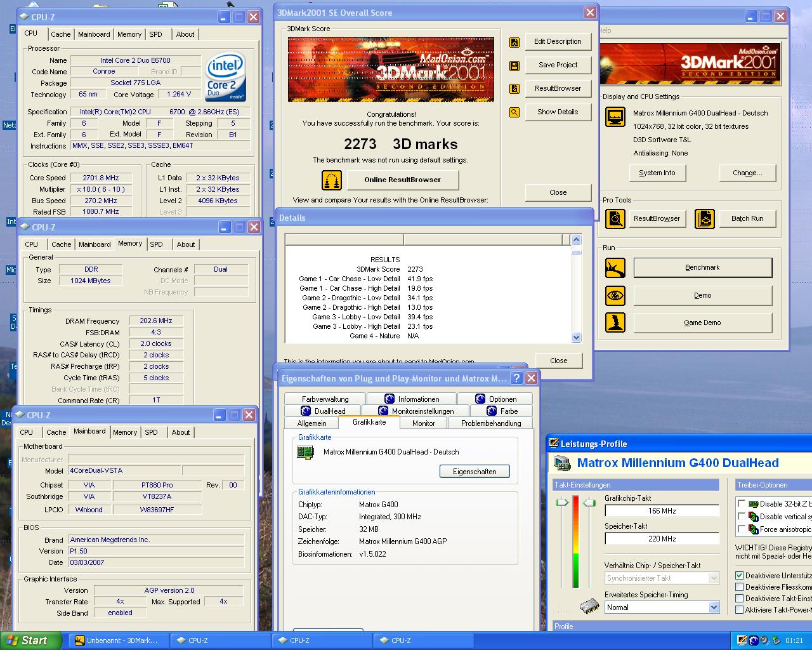Screen dimensions: 812x650
Task: Click the eye icon beside Demo
Action: [615, 296]
